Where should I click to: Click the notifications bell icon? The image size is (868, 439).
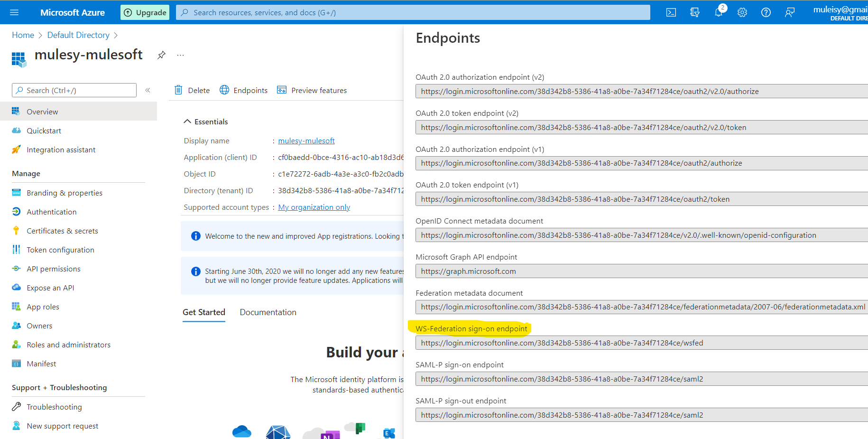[719, 13]
